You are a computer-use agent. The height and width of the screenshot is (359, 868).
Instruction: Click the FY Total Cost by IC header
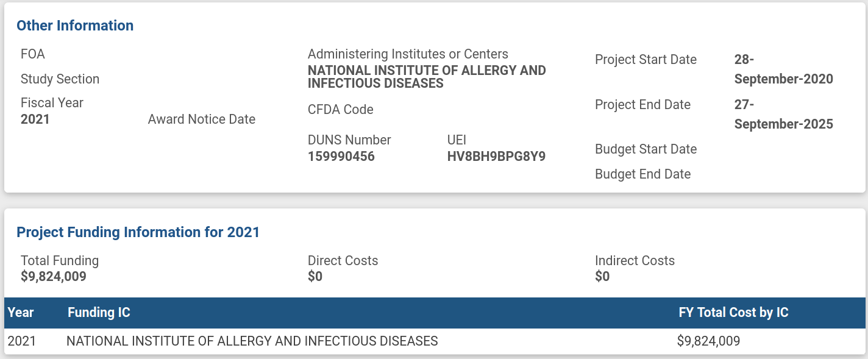(x=733, y=313)
